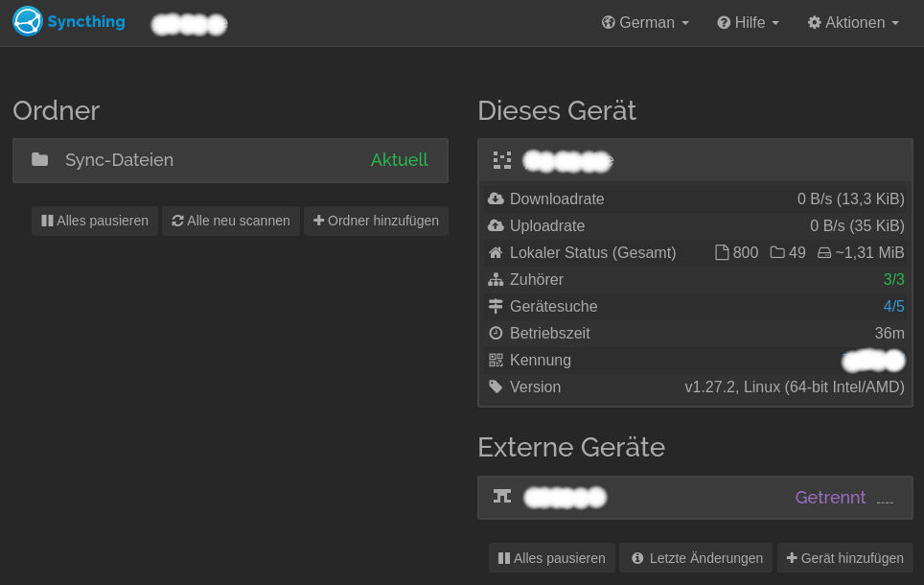Open Letzte Änderungen
Image resolution: width=924 pixels, height=585 pixels.
pos(697,558)
